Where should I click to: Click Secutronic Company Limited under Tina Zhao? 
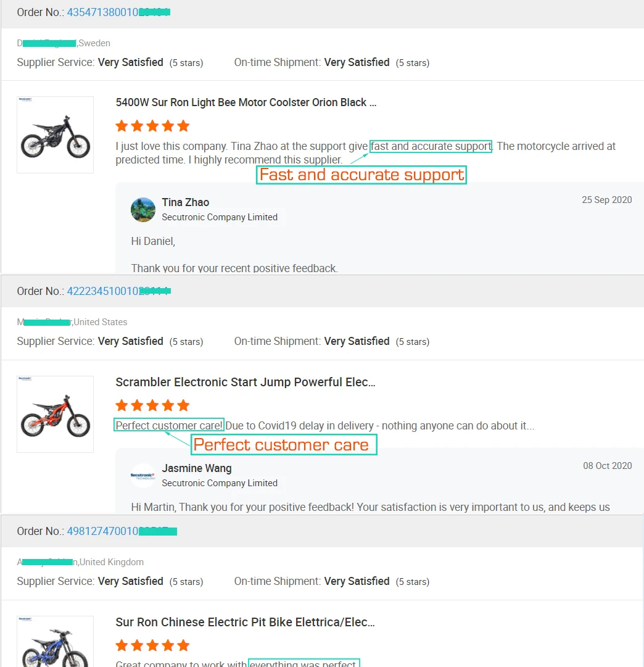[x=219, y=217]
